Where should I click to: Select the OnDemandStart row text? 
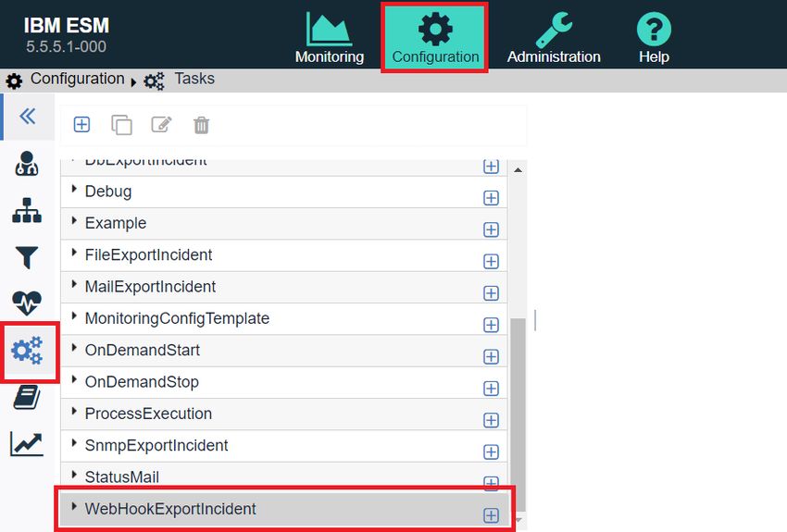point(142,350)
